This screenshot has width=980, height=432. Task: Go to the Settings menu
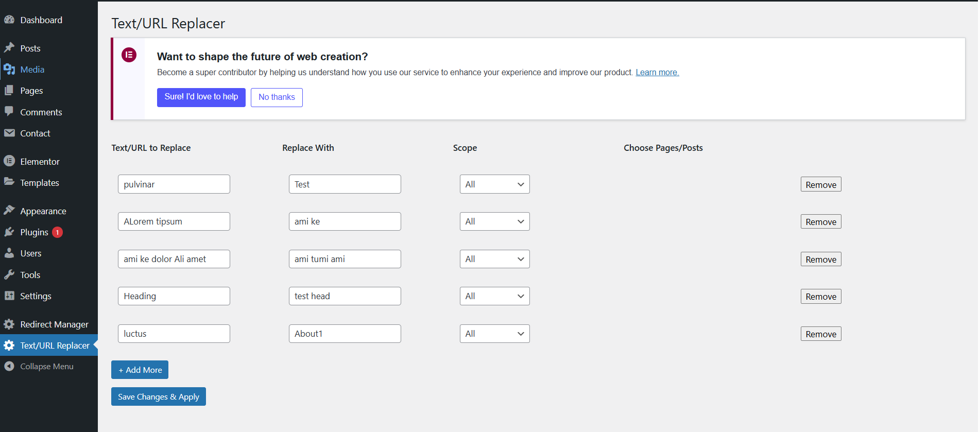[x=36, y=296]
